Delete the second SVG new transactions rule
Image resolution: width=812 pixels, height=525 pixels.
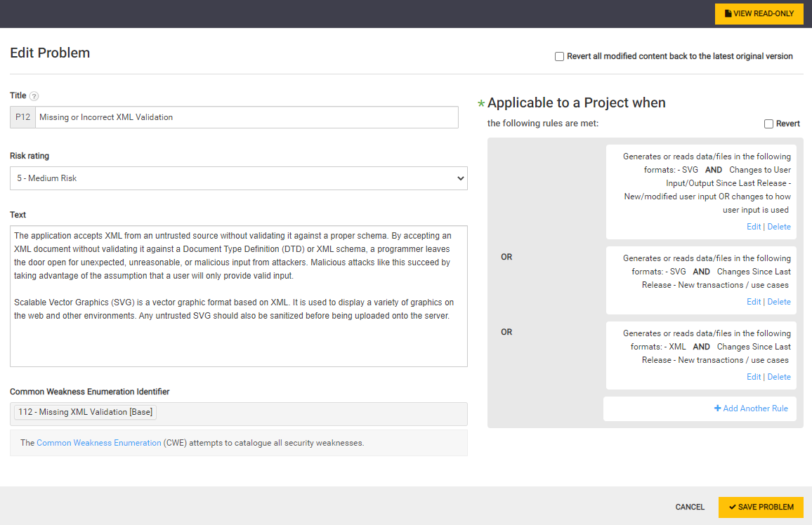[779, 302]
